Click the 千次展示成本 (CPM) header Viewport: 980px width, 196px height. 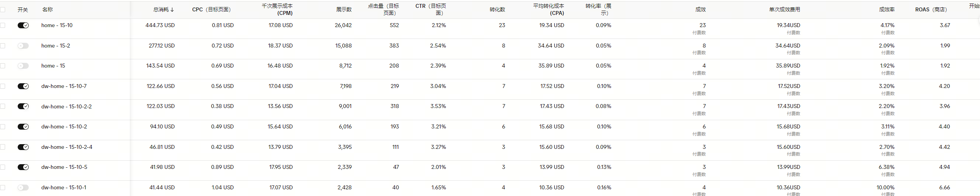coord(277,10)
